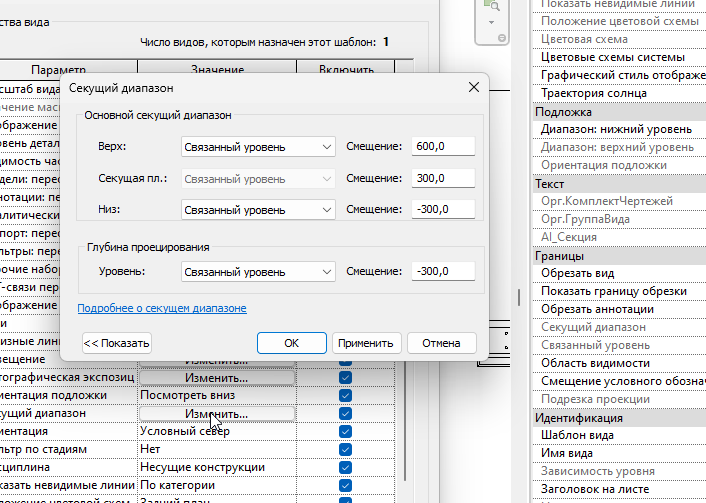
Task: Toggle the checkbox in the Фотографическая экспозиция row
Action: tap(345, 377)
